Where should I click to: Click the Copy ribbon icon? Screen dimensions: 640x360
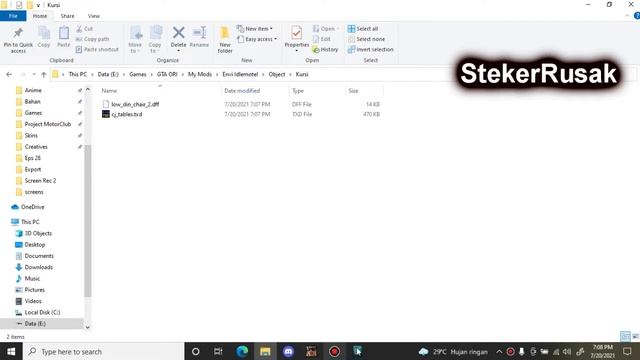coord(44,33)
